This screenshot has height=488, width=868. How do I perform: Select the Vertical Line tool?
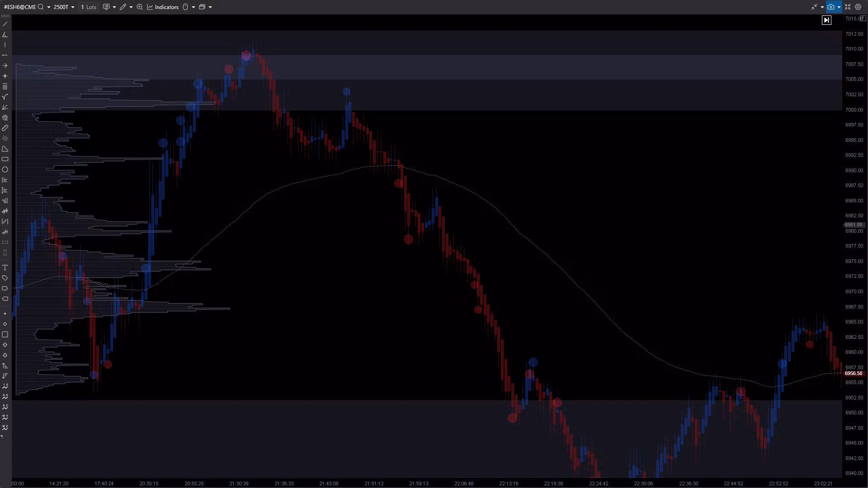5,45
